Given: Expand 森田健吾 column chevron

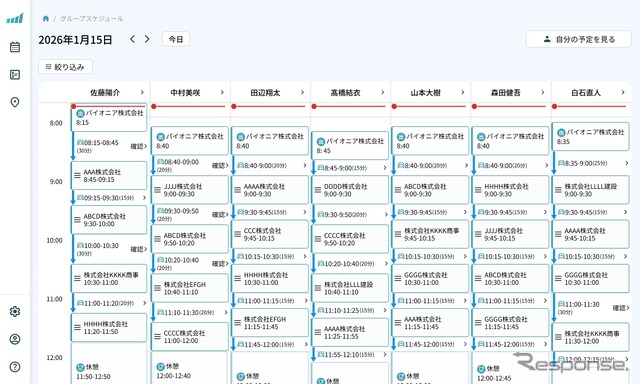Looking at the screenshot, I should point(543,92).
